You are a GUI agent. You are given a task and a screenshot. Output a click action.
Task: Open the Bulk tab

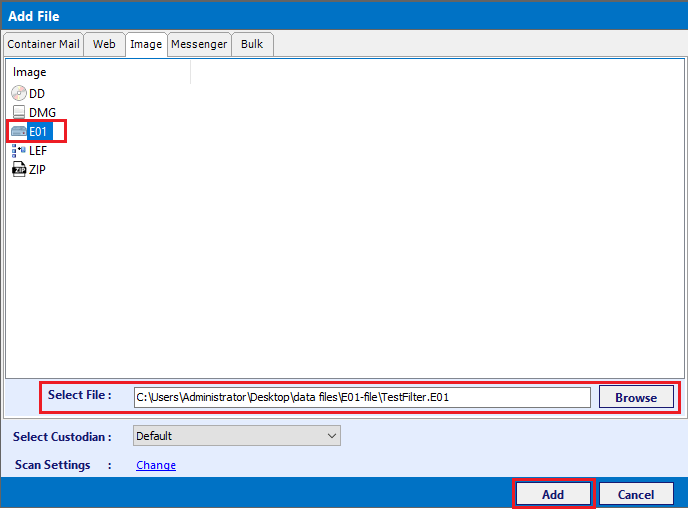click(x=252, y=44)
